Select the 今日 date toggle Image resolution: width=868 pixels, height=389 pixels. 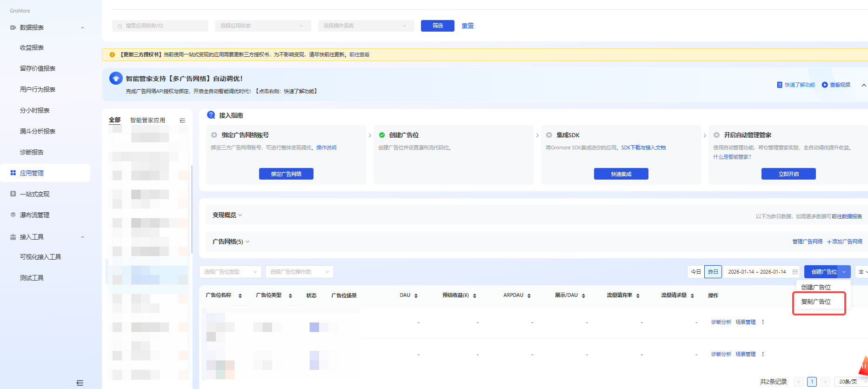[696, 272]
